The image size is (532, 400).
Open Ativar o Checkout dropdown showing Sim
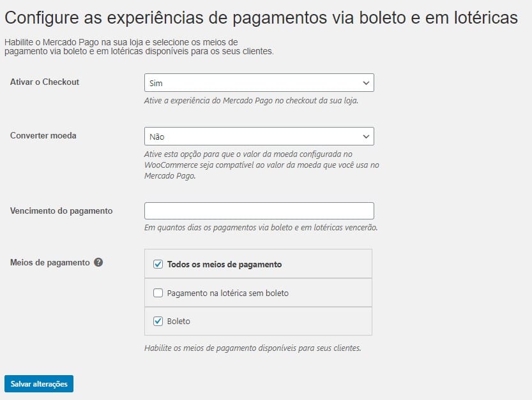pos(259,83)
